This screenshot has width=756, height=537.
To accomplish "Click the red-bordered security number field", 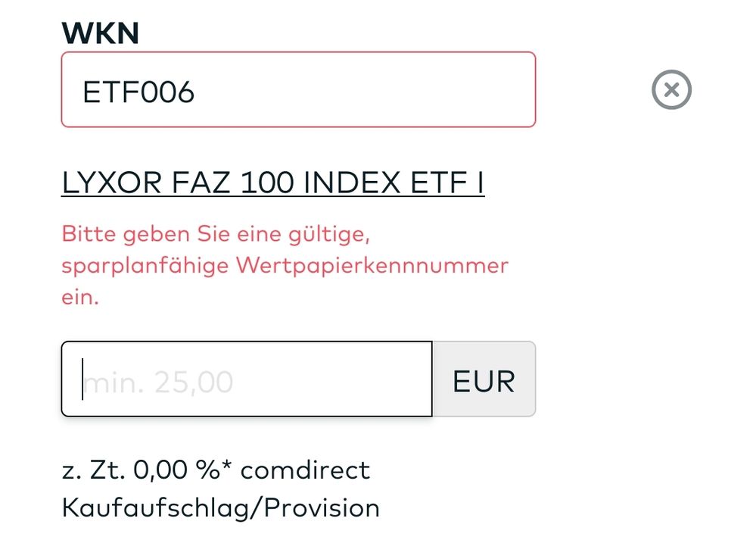I will (298, 89).
